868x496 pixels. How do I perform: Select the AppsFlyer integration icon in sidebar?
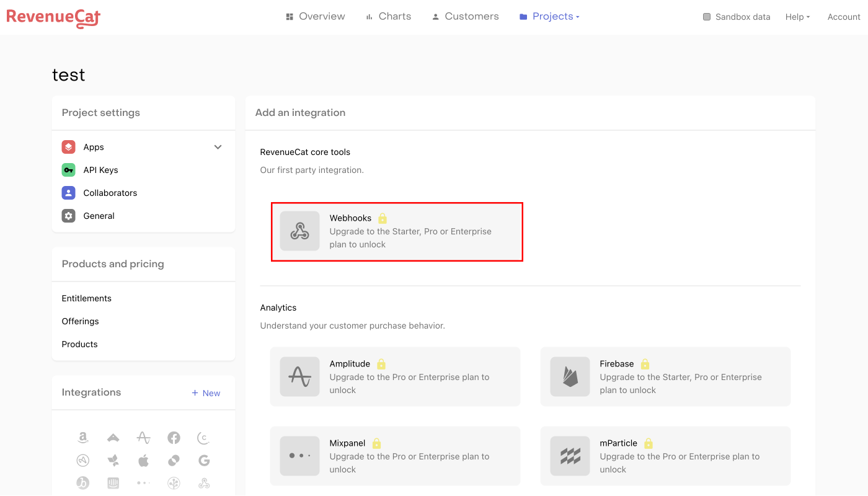click(113, 460)
